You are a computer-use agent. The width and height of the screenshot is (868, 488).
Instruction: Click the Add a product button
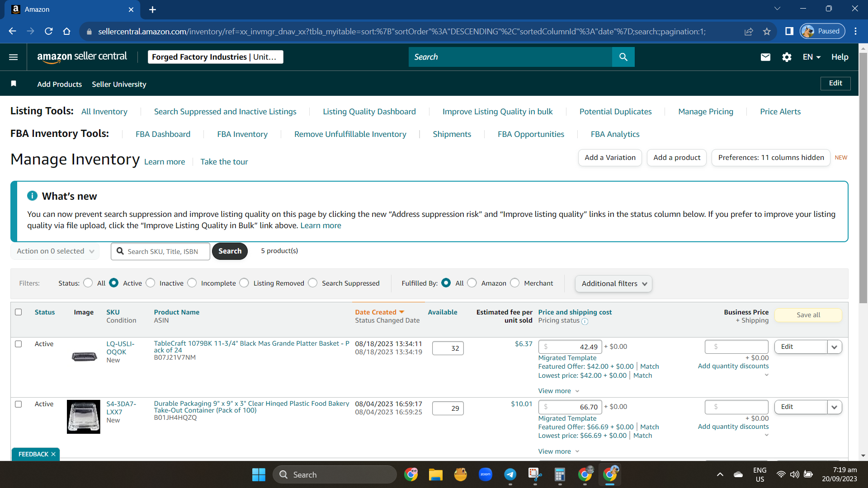tap(677, 158)
